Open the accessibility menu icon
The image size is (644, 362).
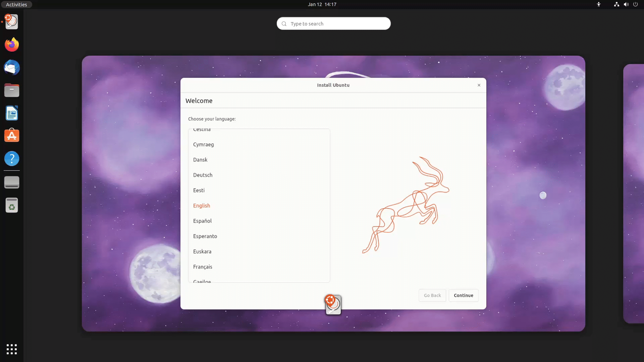click(x=599, y=4)
